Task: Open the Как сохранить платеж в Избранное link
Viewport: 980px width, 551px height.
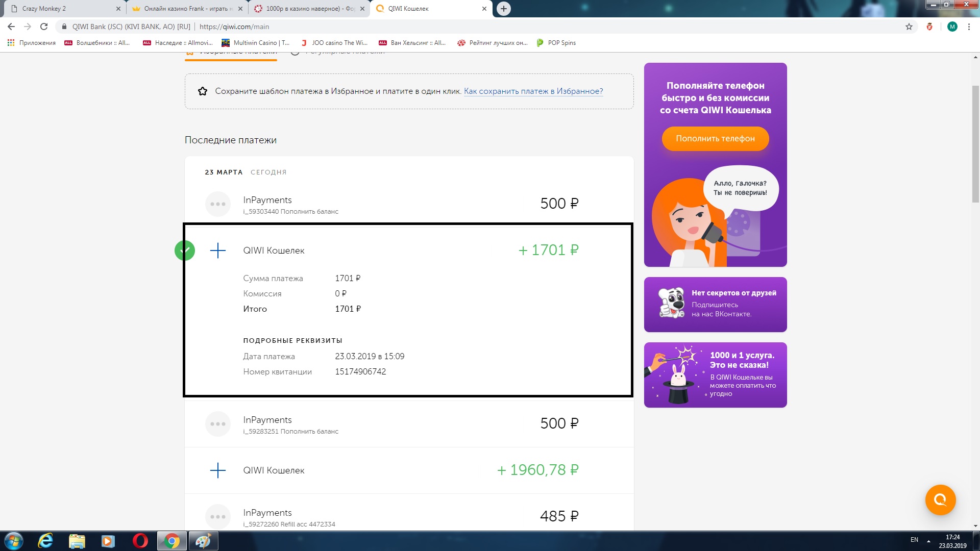Action: 533,91
